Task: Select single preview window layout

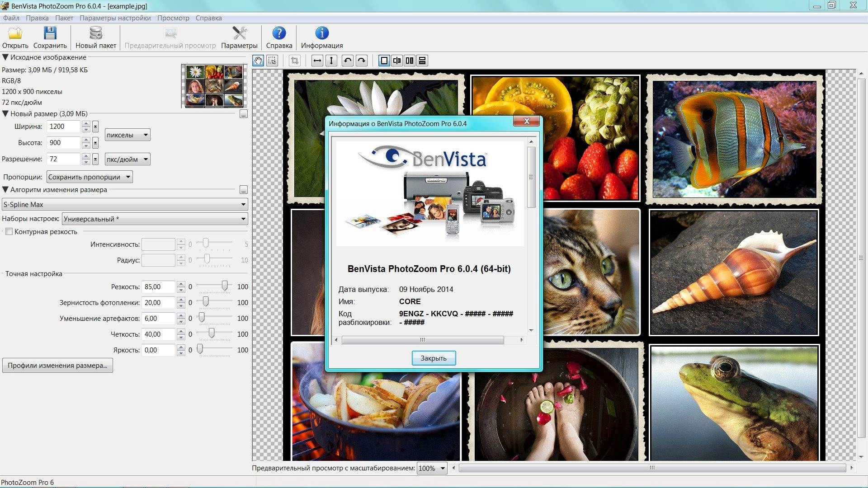Action: [384, 61]
